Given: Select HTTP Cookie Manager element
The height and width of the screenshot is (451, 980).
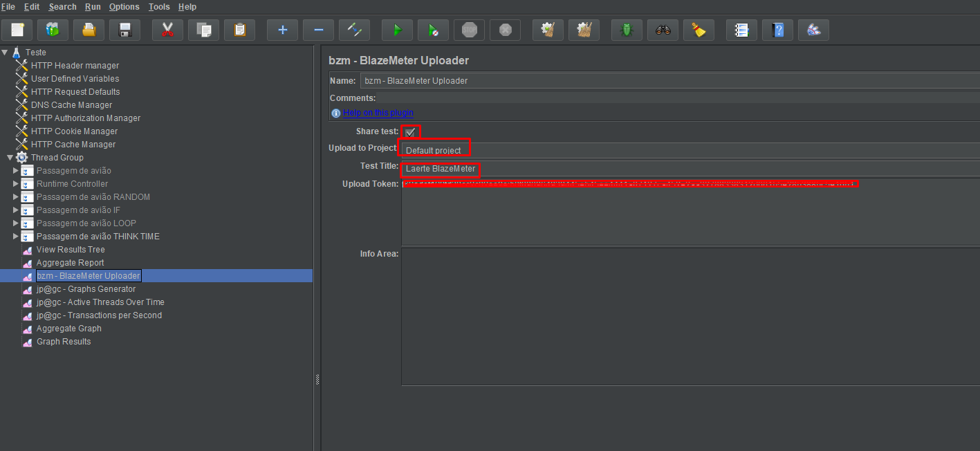Looking at the screenshot, I should coord(74,131).
